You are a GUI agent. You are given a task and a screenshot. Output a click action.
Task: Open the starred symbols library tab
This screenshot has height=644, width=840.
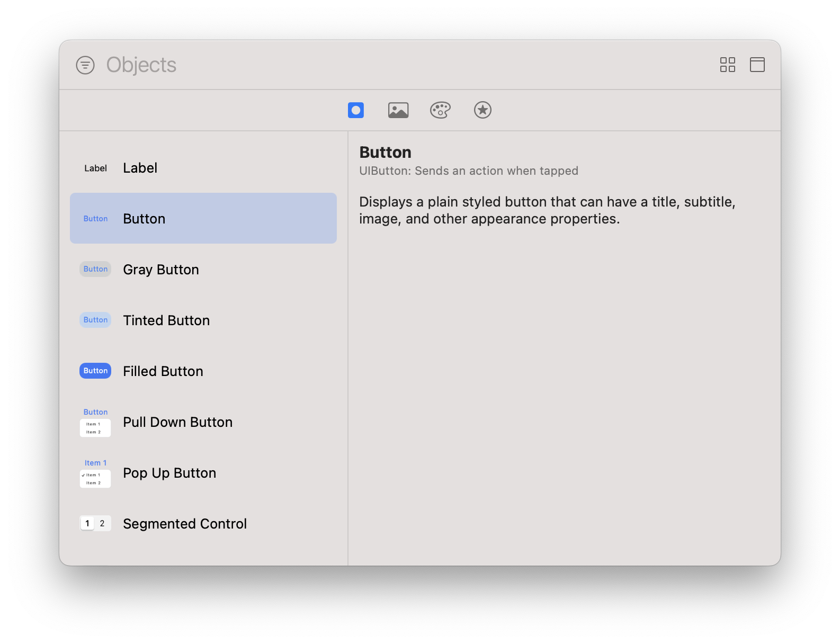click(x=482, y=110)
